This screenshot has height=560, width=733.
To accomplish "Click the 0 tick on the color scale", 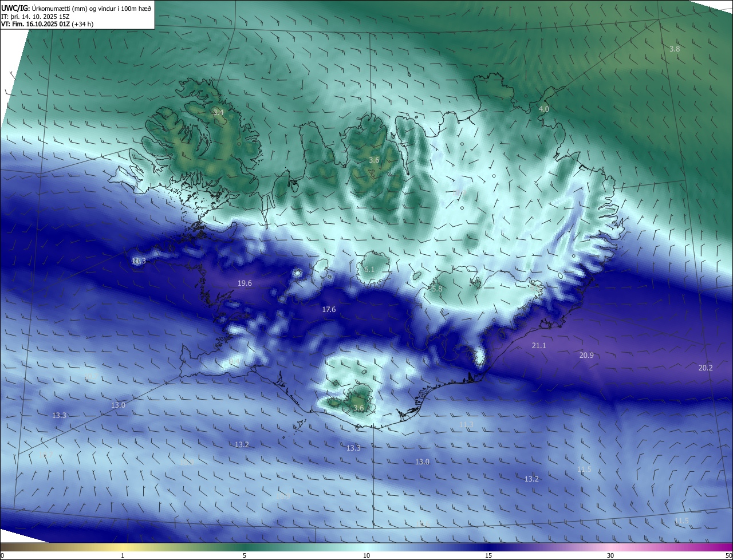I will pyautogui.click(x=2, y=556).
